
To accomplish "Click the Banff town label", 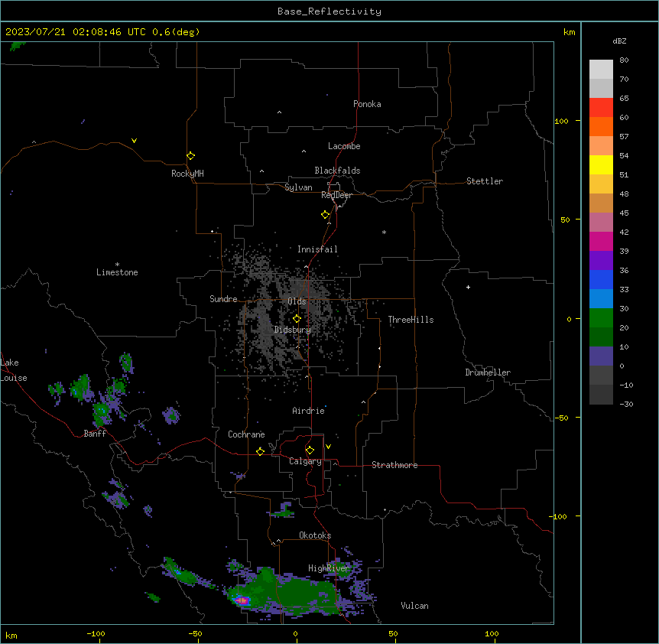I will (95, 434).
